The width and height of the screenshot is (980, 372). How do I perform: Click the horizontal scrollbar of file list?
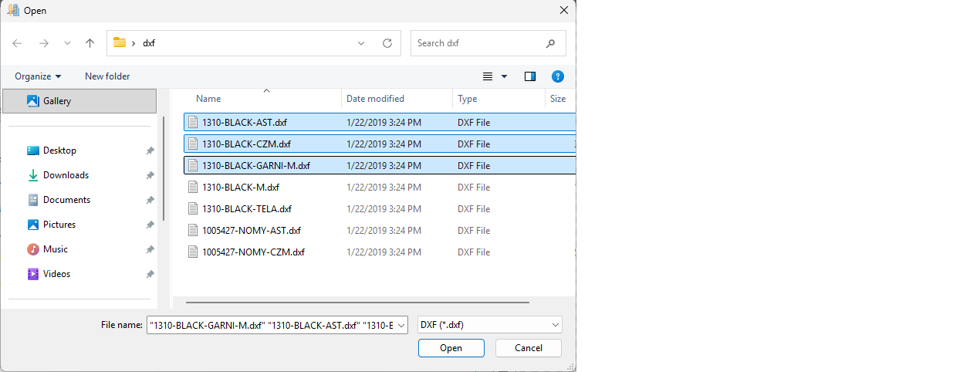click(x=357, y=303)
